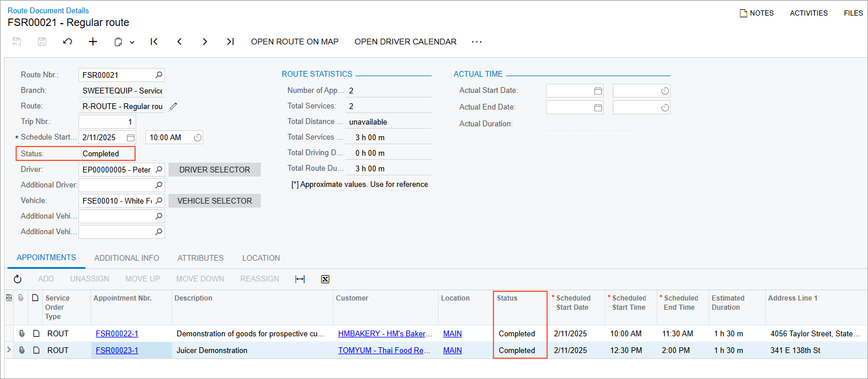The height and width of the screenshot is (379, 868).
Task: Refresh the appointments grid
Action: coord(18,279)
